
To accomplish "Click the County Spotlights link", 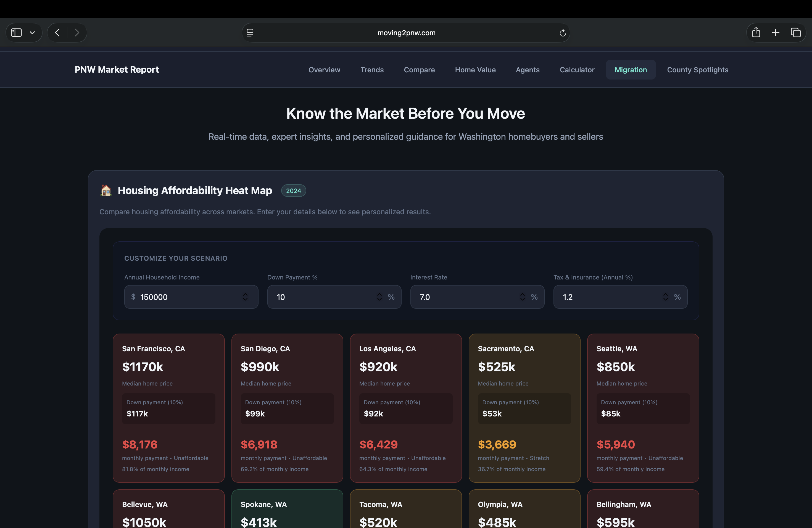I will tap(697, 70).
